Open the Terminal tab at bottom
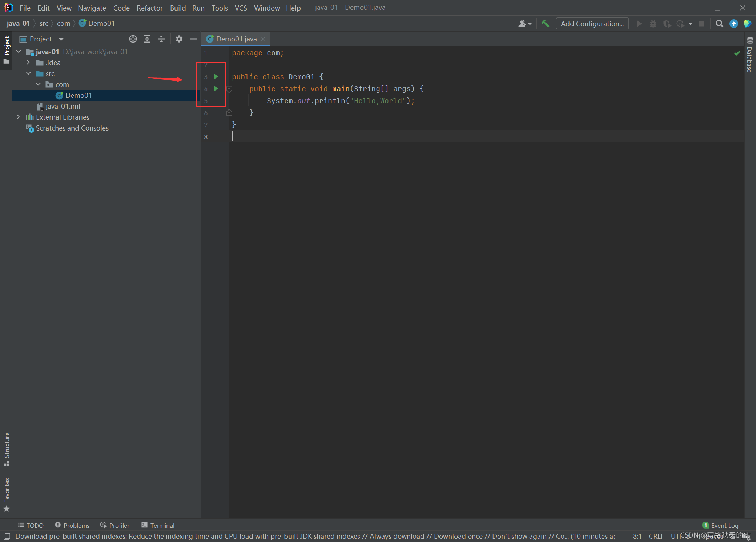The image size is (756, 542). pyautogui.click(x=158, y=525)
